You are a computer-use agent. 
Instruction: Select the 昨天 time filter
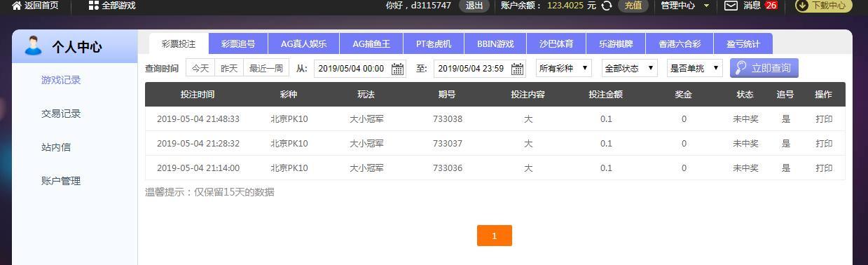click(229, 68)
